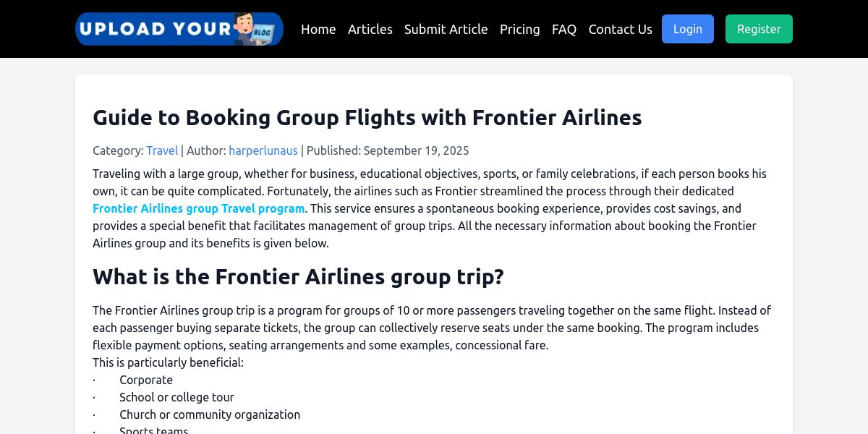Screen dimensions: 868x434
Task: Open the Submit Article page
Action: pyautogui.click(x=446, y=29)
